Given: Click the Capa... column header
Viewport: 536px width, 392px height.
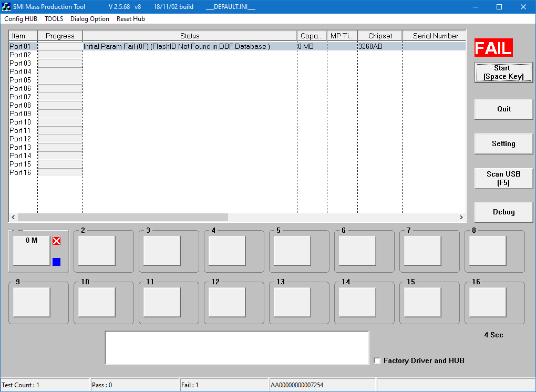Looking at the screenshot, I should coord(312,36).
